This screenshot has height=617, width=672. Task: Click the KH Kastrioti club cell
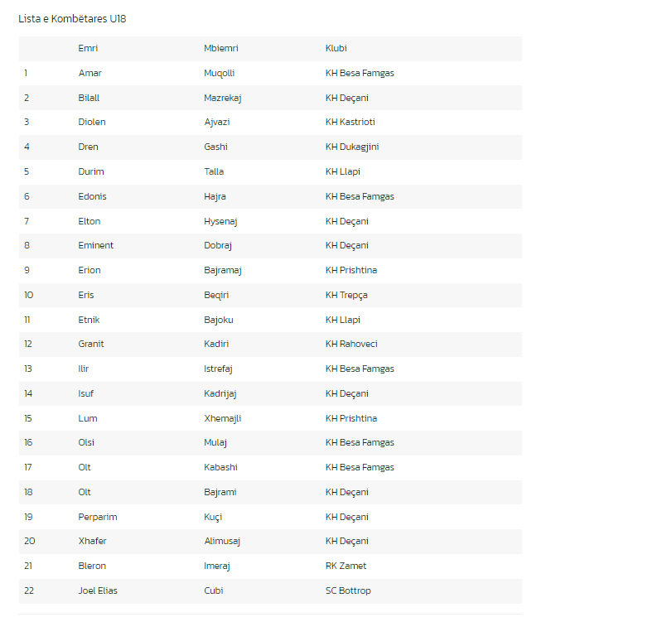tap(351, 122)
